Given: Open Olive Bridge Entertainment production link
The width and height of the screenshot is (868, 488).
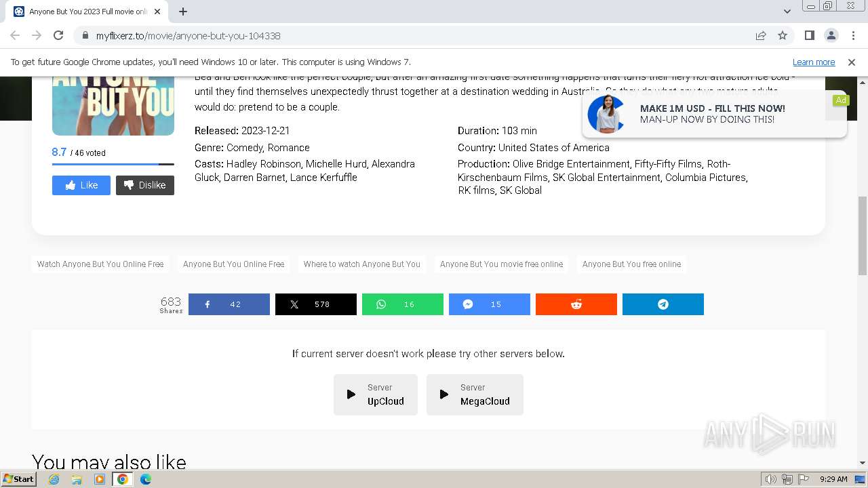Looking at the screenshot, I should (x=570, y=164).
